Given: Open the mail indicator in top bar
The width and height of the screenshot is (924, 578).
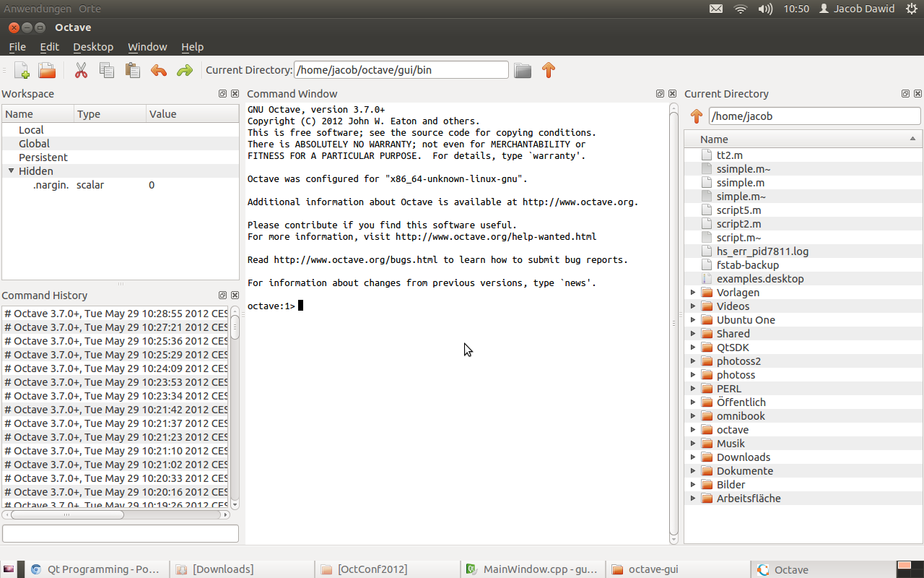Looking at the screenshot, I should 715,9.
